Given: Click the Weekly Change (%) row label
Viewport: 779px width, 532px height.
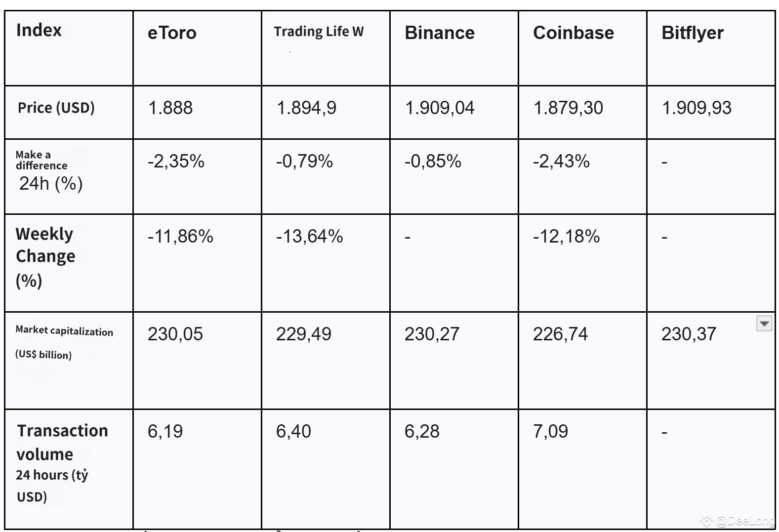Looking at the screenshot, I should coord(45,257).
